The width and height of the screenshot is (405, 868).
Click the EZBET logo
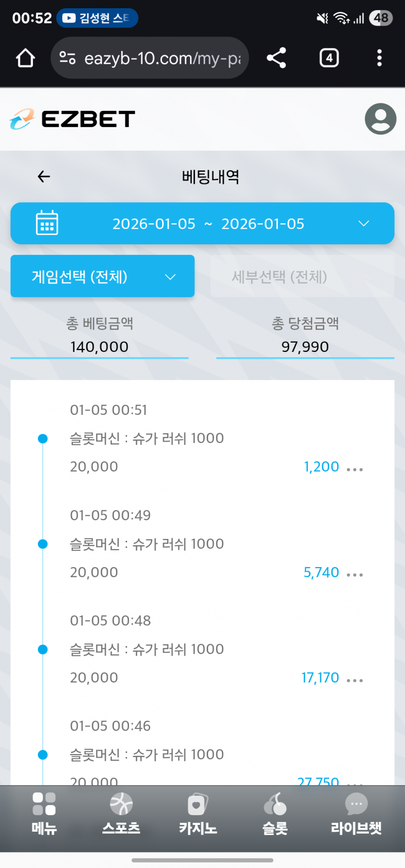(72, 119)
